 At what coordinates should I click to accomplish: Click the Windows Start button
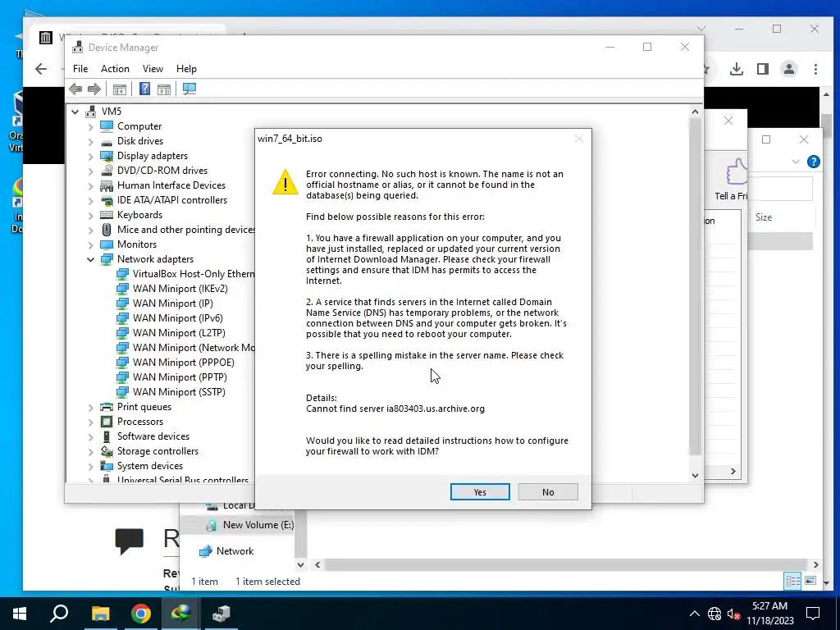coord(20,614)
